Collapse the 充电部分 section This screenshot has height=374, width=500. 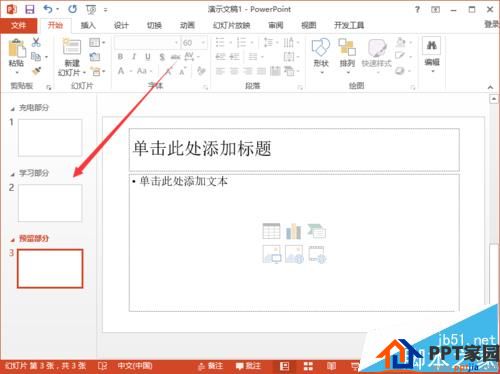(x=13, y=109)
